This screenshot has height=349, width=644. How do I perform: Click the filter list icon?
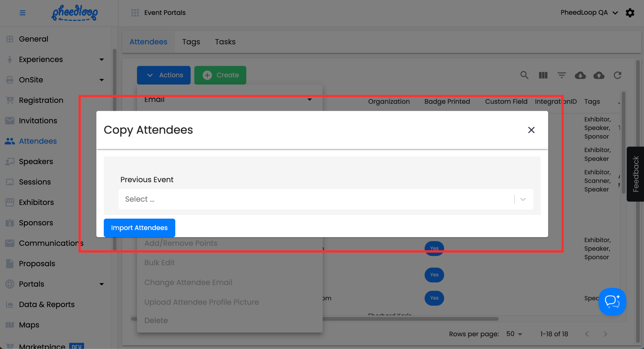point(562,75)
